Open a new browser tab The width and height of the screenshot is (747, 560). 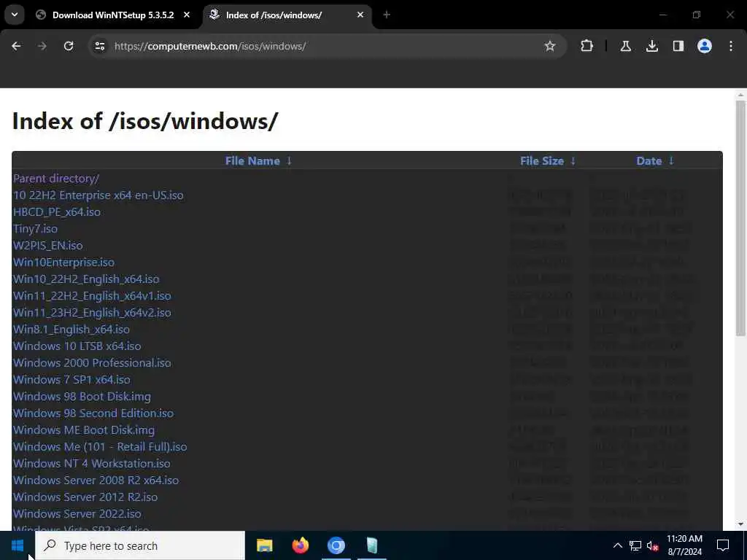point(387,15)
